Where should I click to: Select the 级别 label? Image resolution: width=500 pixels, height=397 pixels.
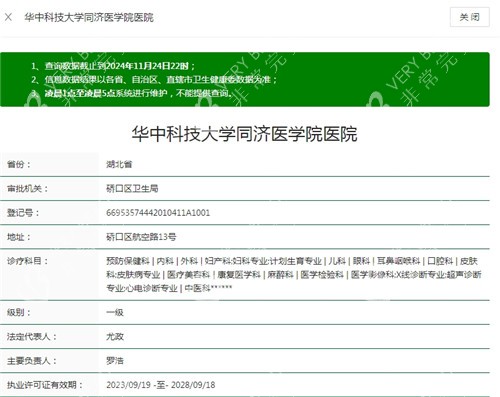[x=19, y=312]
